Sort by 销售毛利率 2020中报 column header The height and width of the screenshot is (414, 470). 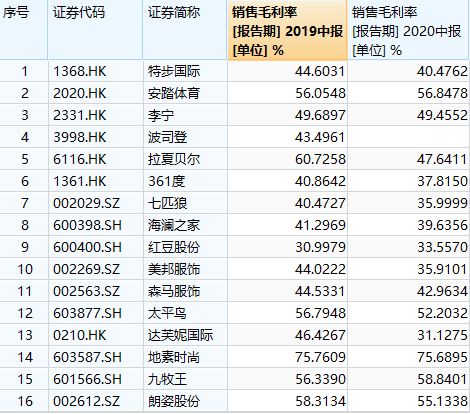407,31
